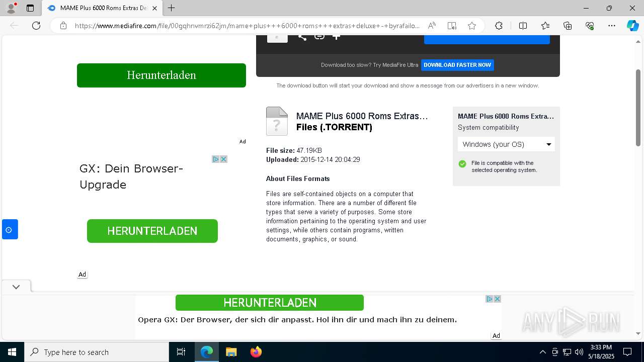The image size is (644, 362).
Task: Open Edge settings and more menu
Action: (612, 26)
